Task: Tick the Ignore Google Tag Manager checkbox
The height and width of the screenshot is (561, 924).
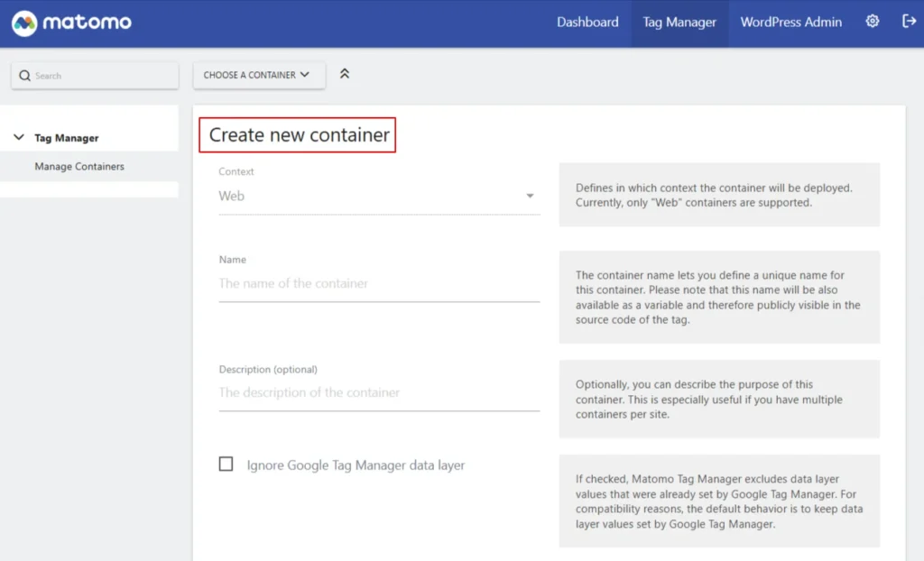Action: (x=226, y=464)
